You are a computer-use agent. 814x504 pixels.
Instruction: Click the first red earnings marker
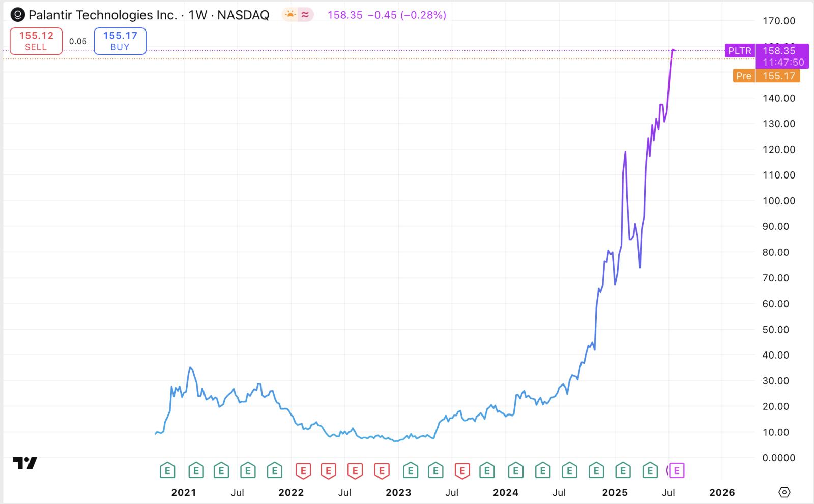(x=303, y=471)
